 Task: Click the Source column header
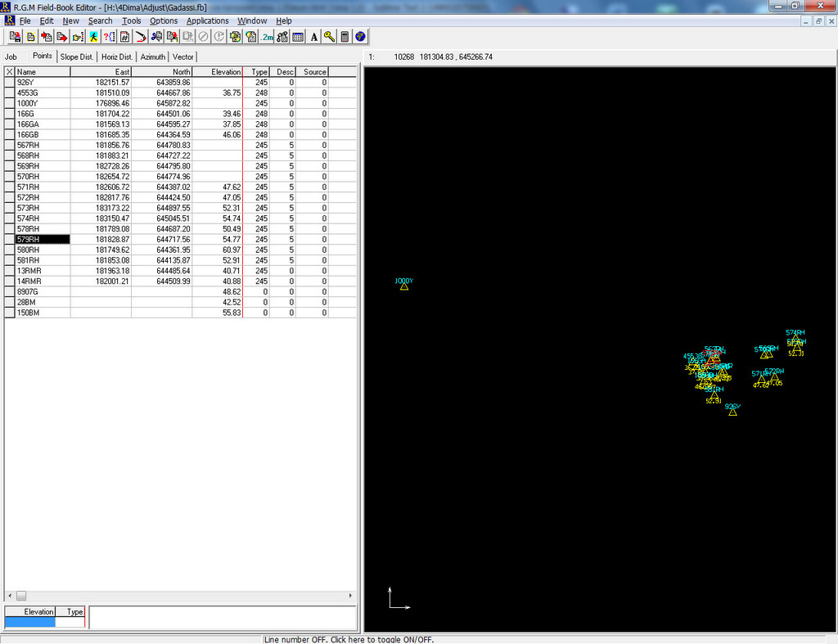tap(312, 72)
